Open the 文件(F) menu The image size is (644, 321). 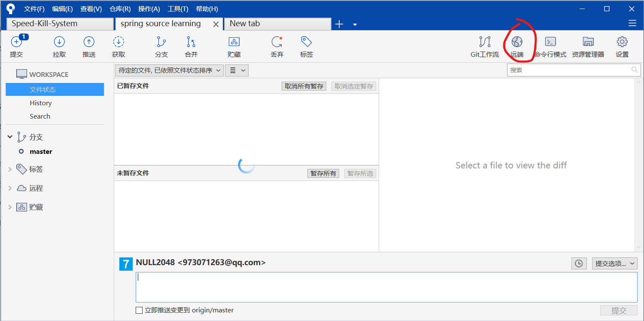tap(34, 9)
